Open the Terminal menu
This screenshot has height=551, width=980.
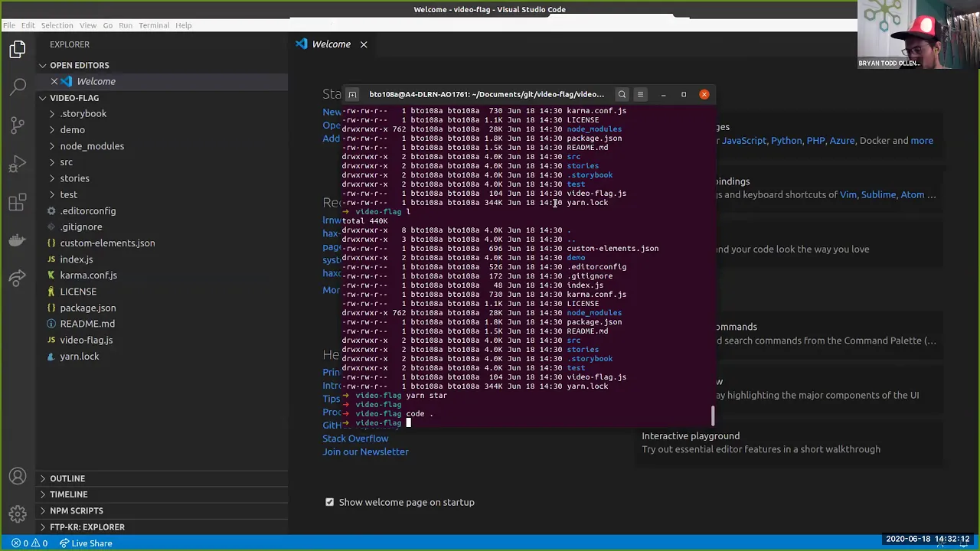(x=154, y=25)
